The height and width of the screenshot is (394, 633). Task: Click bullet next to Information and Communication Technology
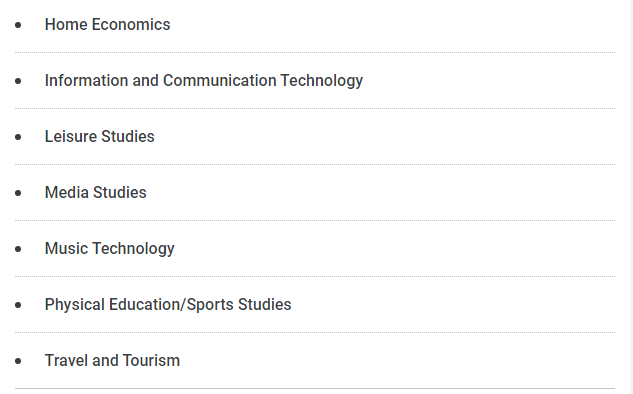pyautogui.click(x=18, y=81)
